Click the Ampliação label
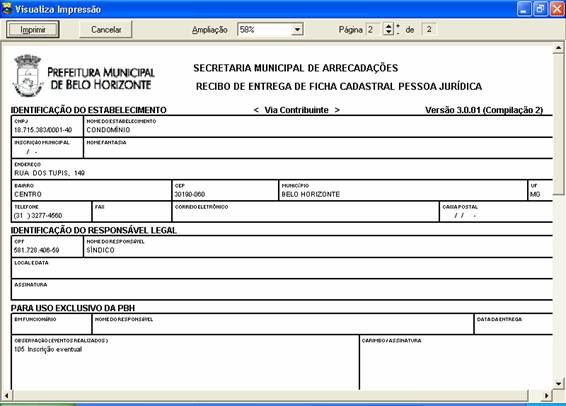The image size is (566, 406). [210, 30]
